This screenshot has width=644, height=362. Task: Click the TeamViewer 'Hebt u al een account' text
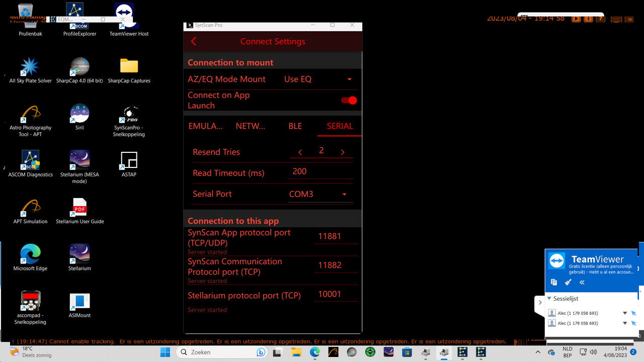click(x=612, y=272)
